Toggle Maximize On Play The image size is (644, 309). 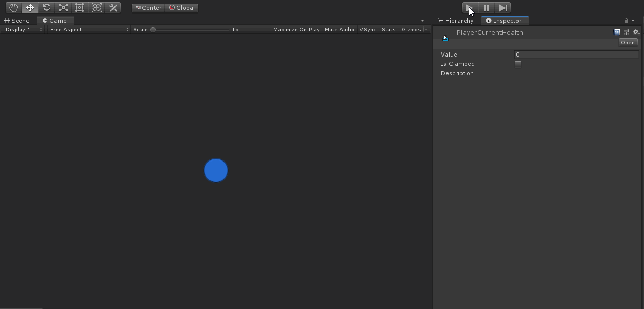click(296, 30)
